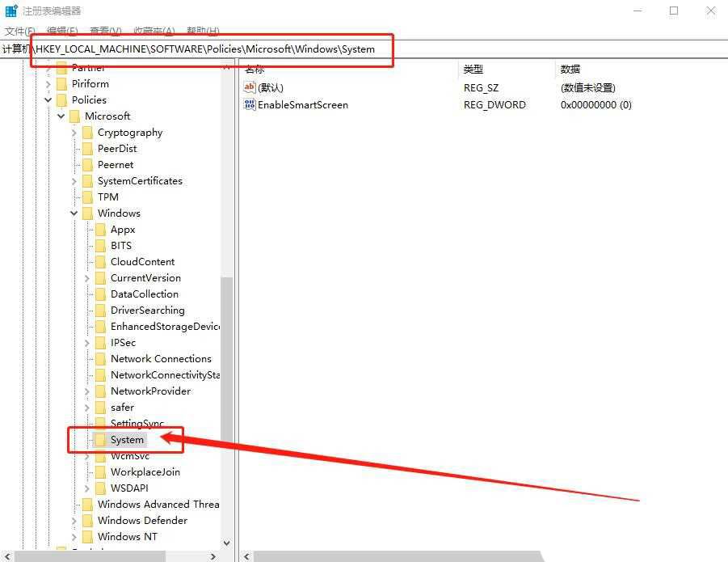Click the WorkplaceJoin key folder icon
This screenshot has width=728, height=562.
100,471
